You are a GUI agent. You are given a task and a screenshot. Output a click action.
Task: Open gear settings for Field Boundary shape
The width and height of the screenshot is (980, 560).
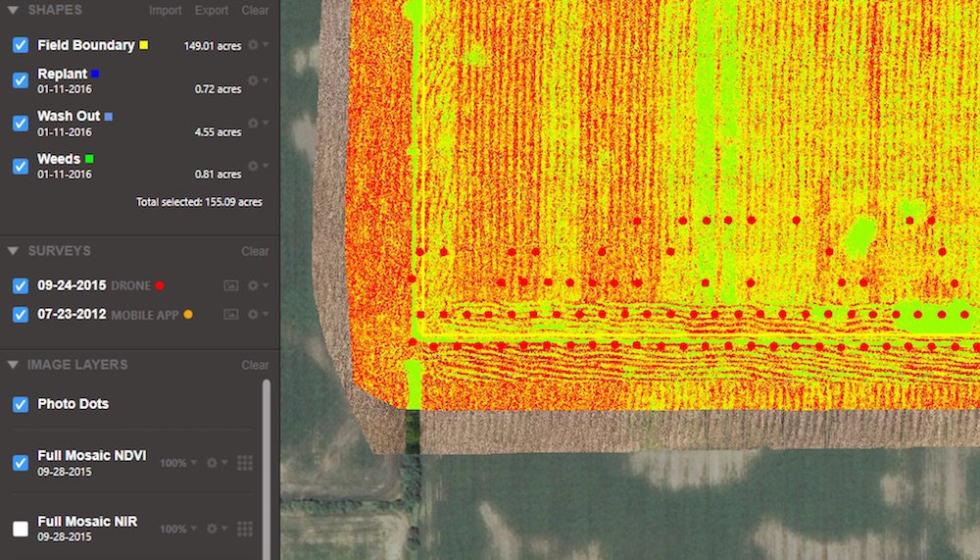pos(255,45)
